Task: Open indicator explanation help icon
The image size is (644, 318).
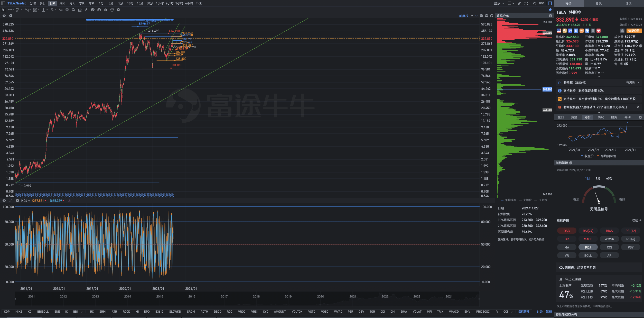Action: pos(571,163)
